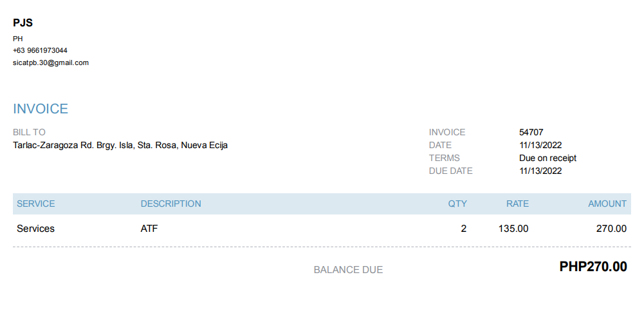Click the PJS company name heading

coord(23,23)
